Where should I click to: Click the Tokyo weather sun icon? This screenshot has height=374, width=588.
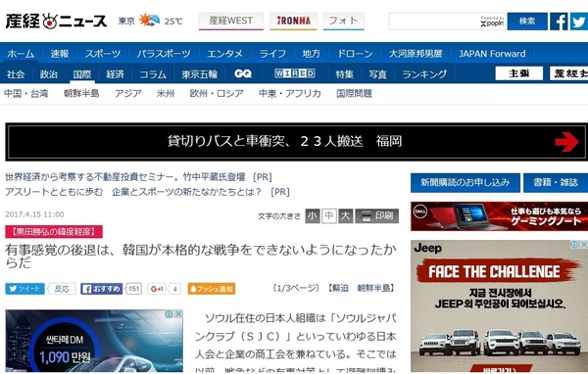point(149,20)
